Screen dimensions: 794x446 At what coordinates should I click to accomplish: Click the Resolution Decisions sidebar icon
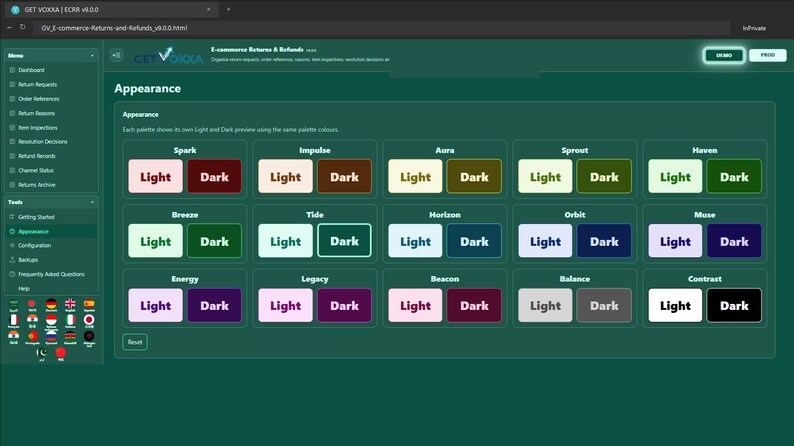click(x=12, y=142)
